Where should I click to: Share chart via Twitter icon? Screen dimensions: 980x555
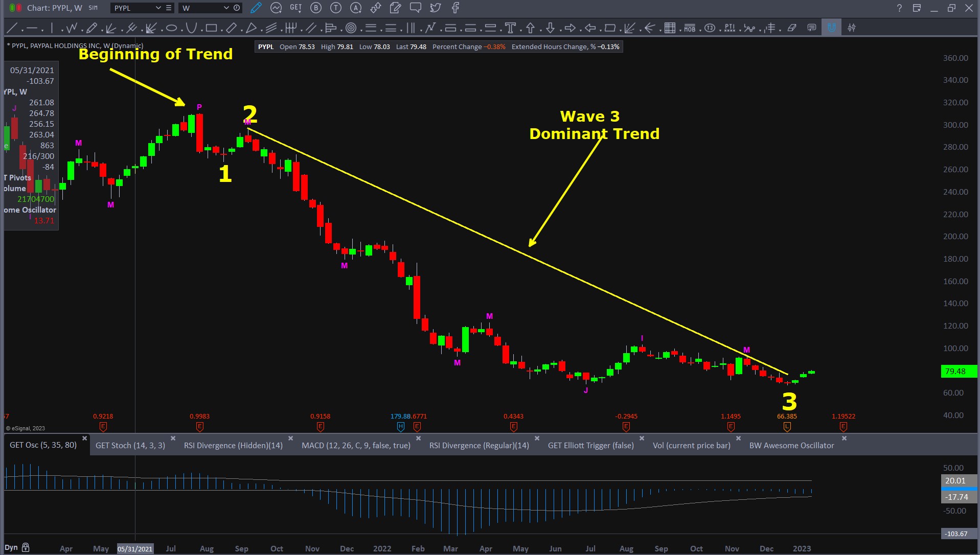click(435, 8)
